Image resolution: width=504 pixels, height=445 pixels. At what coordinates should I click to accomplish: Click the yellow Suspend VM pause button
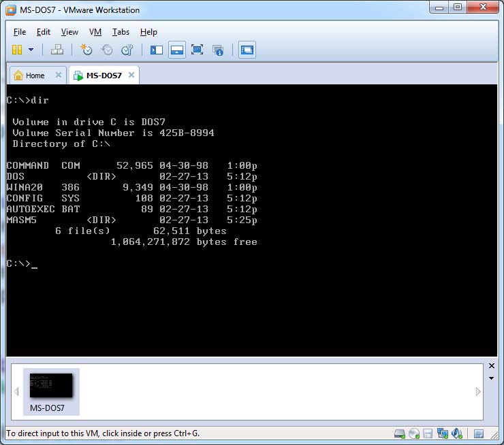tap(17, 50)
